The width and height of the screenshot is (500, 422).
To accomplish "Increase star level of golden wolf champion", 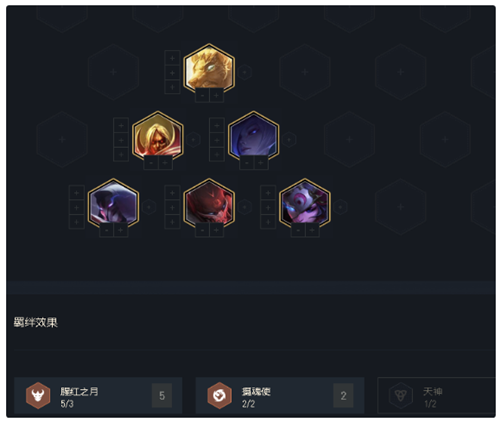I will [216, 96].
